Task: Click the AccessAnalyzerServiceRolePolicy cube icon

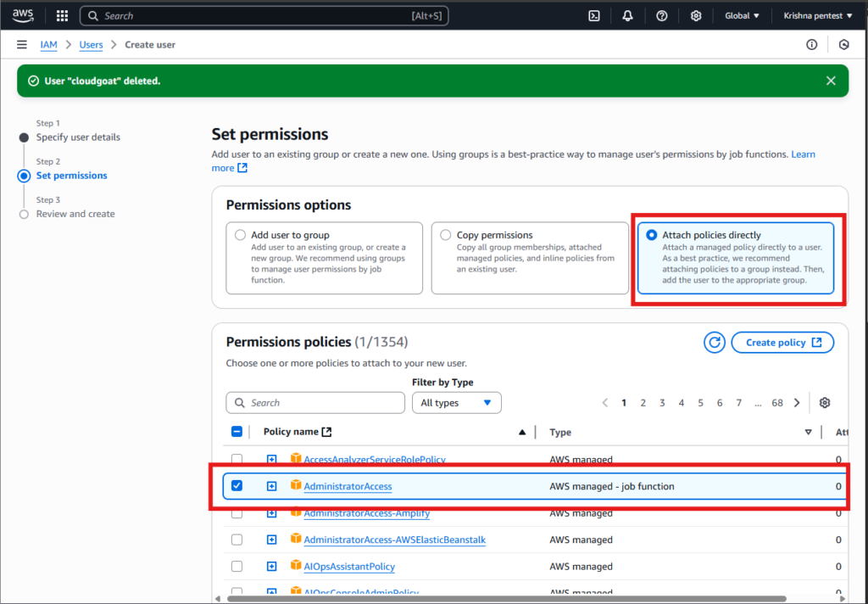Action: (x=296, y=458)
